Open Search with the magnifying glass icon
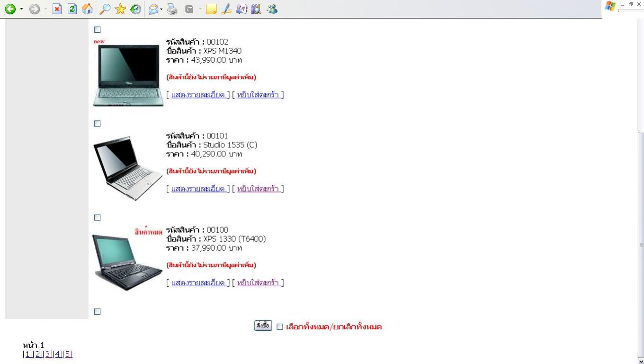The height and width of the screenshot is (364, 644). coord(105,9)
